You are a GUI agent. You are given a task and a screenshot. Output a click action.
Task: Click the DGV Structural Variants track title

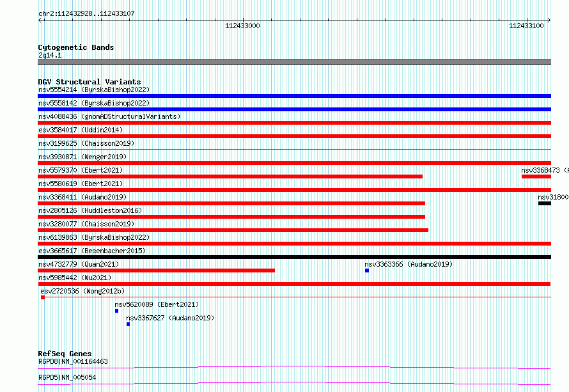coord(90,82)
